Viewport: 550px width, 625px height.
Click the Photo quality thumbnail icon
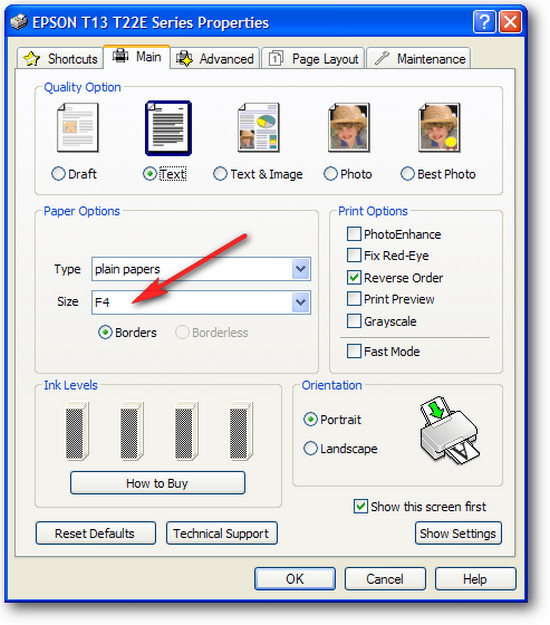click(x=349, y=128)
